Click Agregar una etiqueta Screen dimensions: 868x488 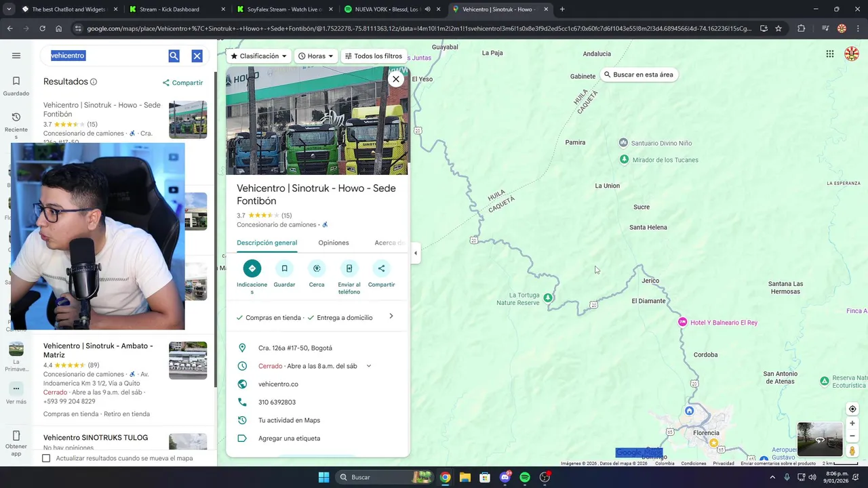click(289, 439)
